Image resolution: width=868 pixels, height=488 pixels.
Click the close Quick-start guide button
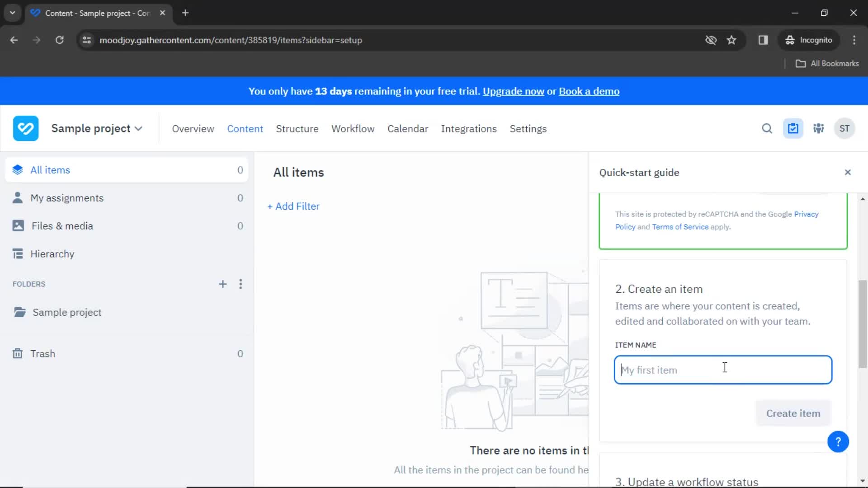point(847,172)
